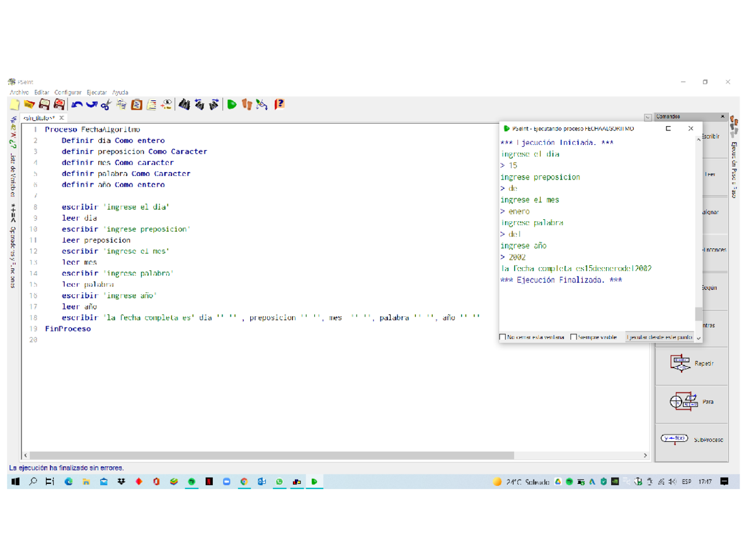Viewport: 756px width, 535px height.
Task: Open the Configurar menu
Action: (67, 92)
